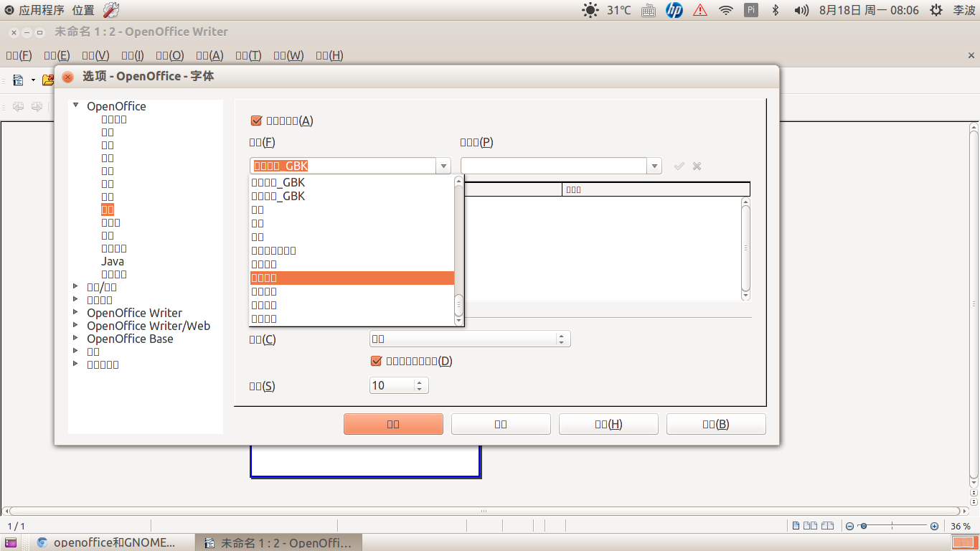Click the empty (P) replace-with text field
Screen dimensions: 980x551
tap(554, 166)
